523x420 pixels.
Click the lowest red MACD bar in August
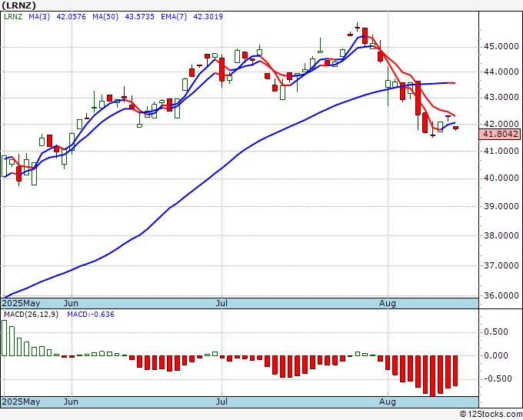coord(433,376)
